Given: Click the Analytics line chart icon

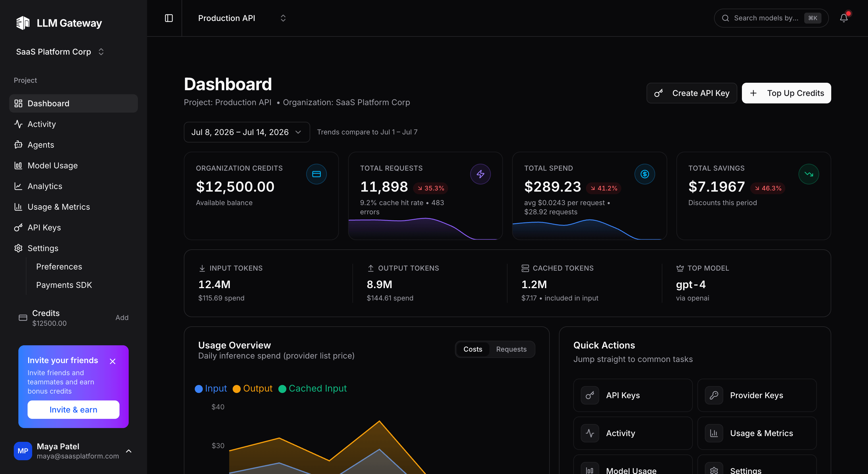Looking at the screenshot, I should tap(18, 186).
